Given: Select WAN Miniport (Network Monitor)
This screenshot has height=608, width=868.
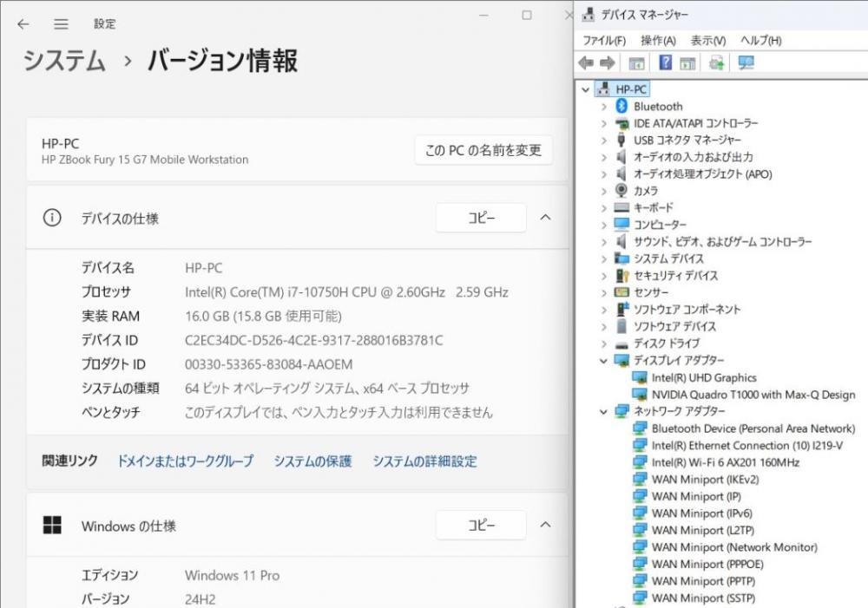Looking at the screenshot, I should pyautogui.click(x=734, y=547).
